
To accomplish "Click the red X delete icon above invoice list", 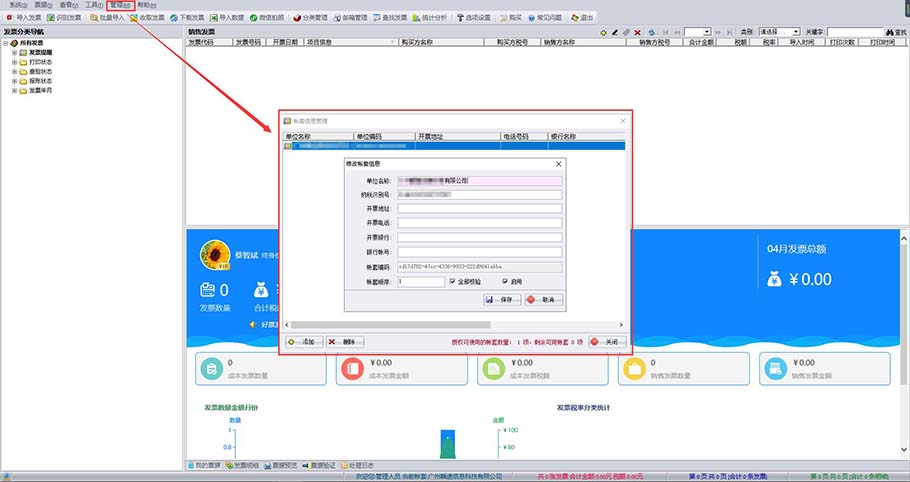I will (x=638, y=33).
